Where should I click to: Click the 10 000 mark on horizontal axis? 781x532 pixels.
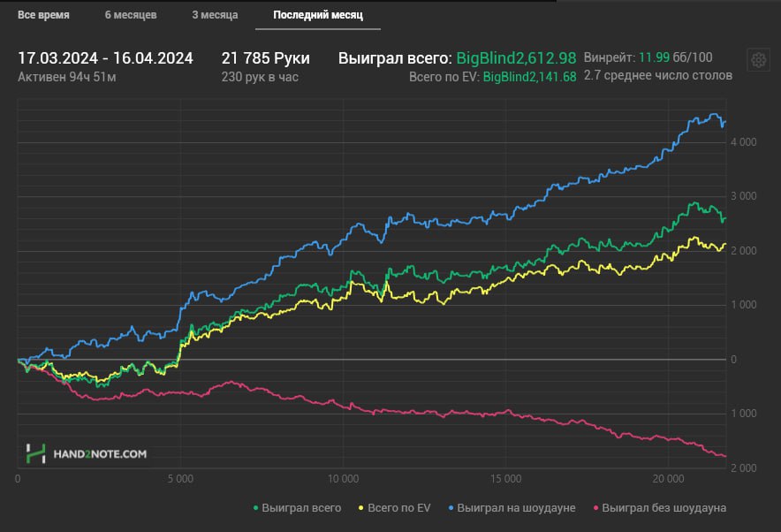(x=343, y=478)
